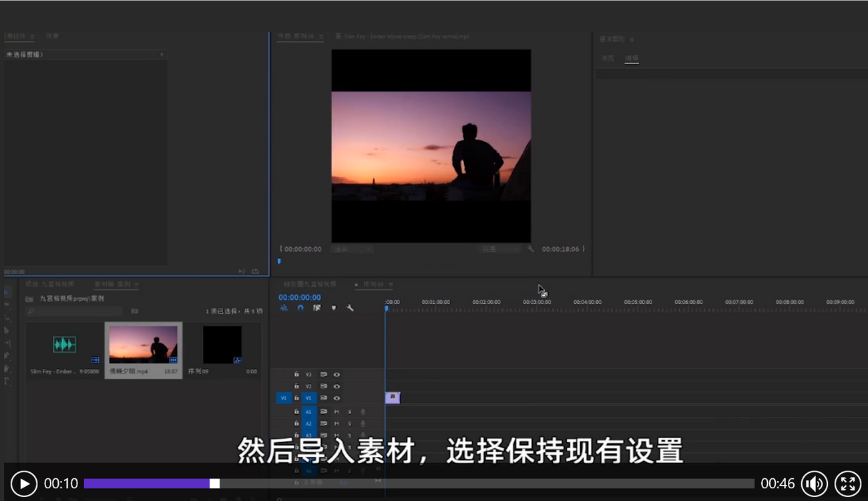The height and width of the screenshot is (501, 868).
Task: Close the 序列09 timeline tab
Action: tap(357, 285)
